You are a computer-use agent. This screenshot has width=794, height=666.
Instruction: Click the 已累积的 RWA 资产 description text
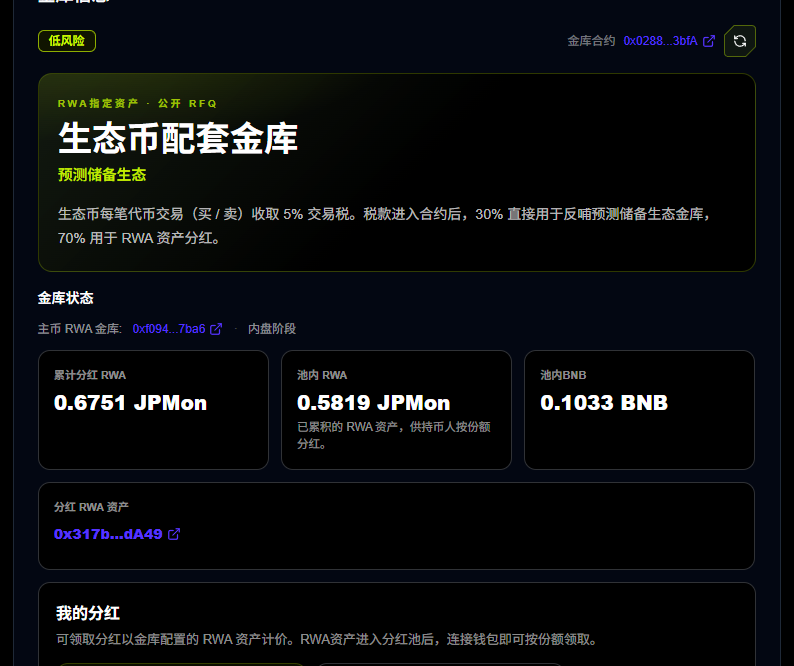point(393,435)
